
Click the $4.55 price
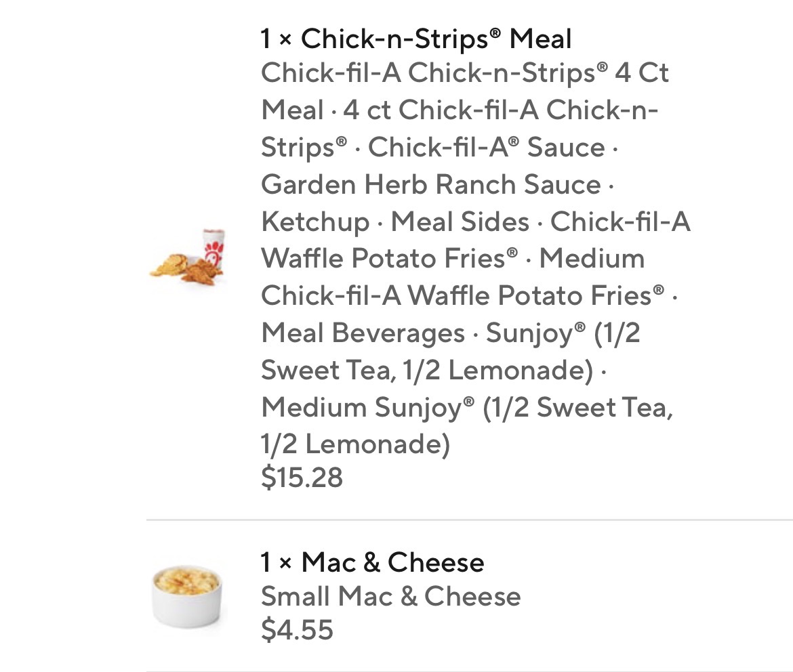[x=297, y=630]
